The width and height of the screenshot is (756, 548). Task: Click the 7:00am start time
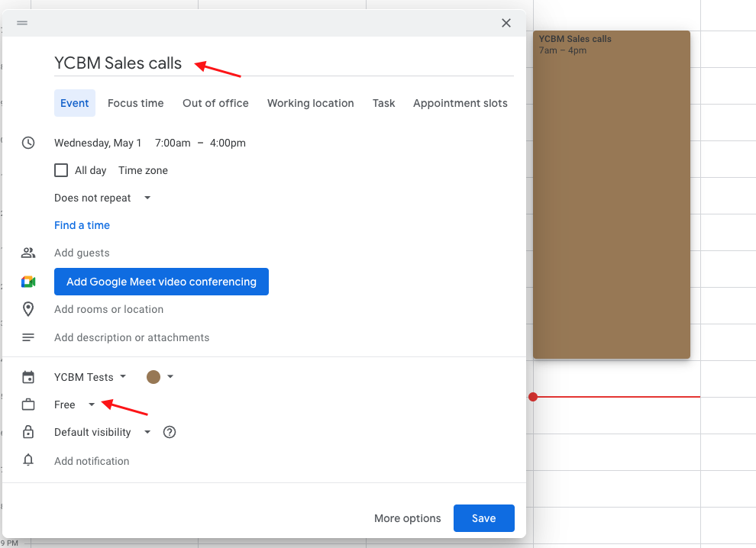pyautogui.click(x=173, y=143)
